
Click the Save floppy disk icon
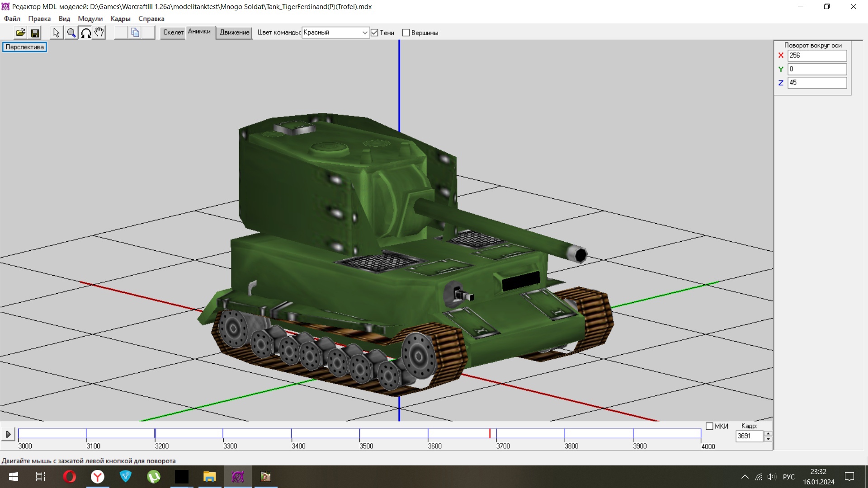[x=35, y=33]
